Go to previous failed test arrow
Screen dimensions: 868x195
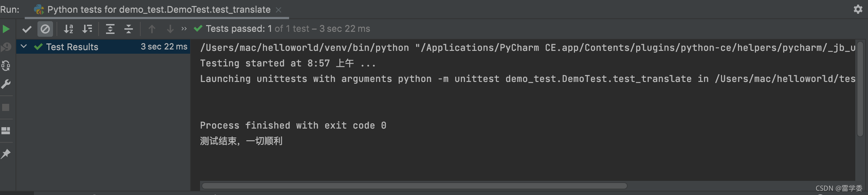(152, 29)
